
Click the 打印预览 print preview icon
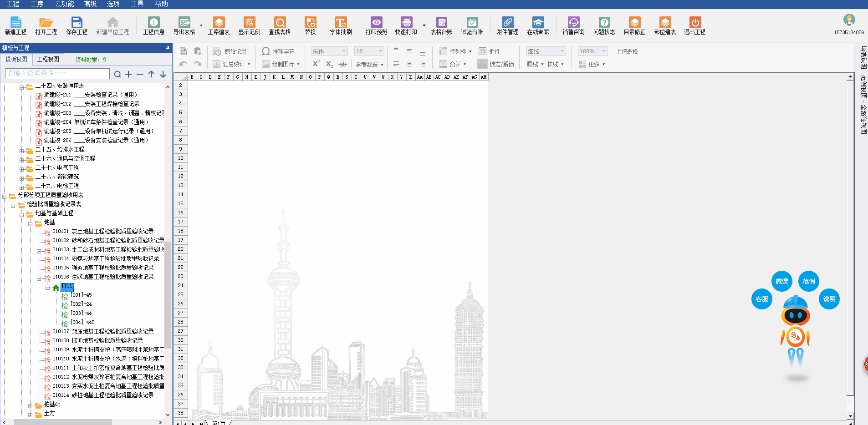[x=376, y=25]
